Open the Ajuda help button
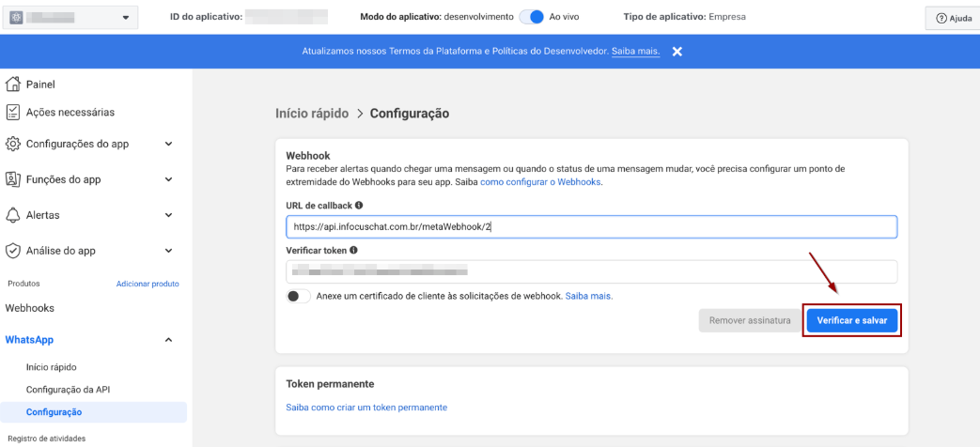Image resolution: width=980 pixels, height=447 pixels. tap(953, 18)
